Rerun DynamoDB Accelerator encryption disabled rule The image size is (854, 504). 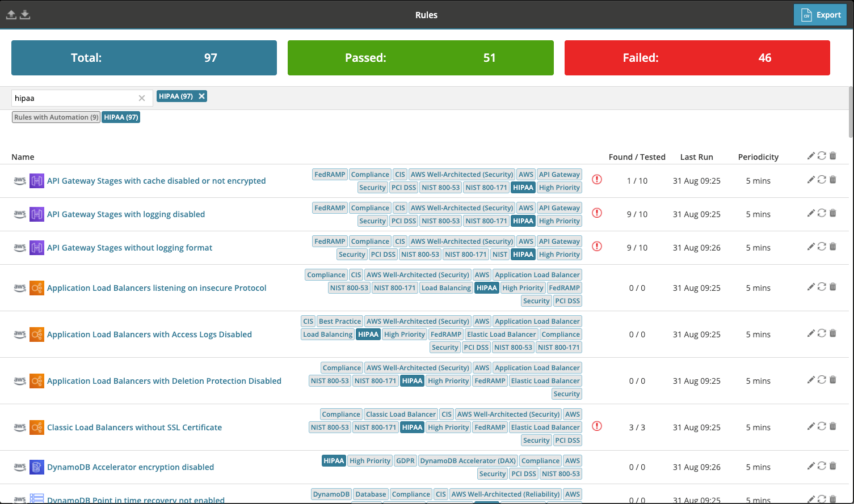tap(822, 466)
